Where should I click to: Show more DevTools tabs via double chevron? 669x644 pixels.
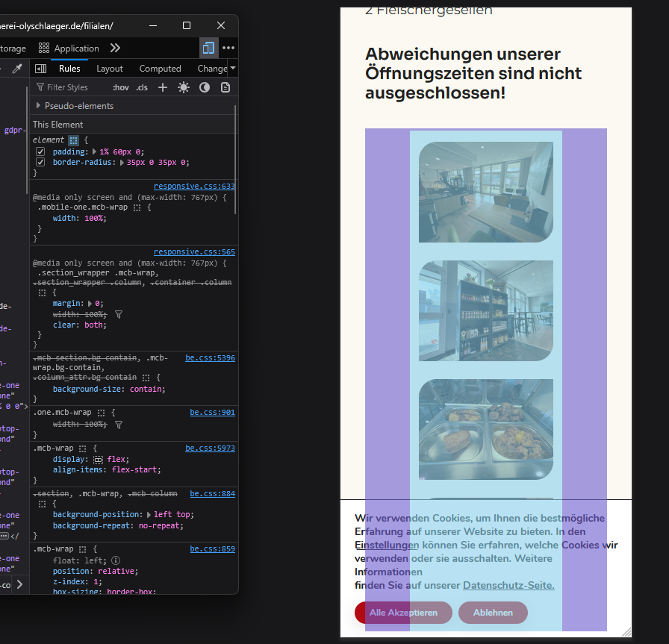(115, 48)
